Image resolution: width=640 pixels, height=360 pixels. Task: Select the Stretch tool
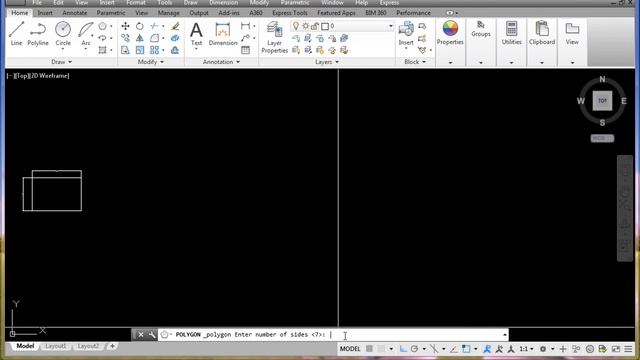[x=125, y=50]
